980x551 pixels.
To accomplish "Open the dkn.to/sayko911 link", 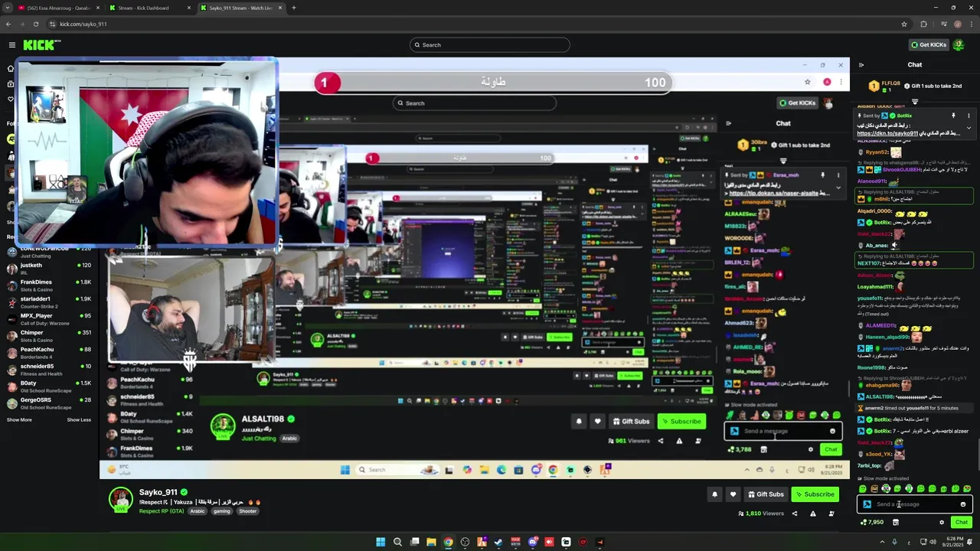I will point(887,134).
